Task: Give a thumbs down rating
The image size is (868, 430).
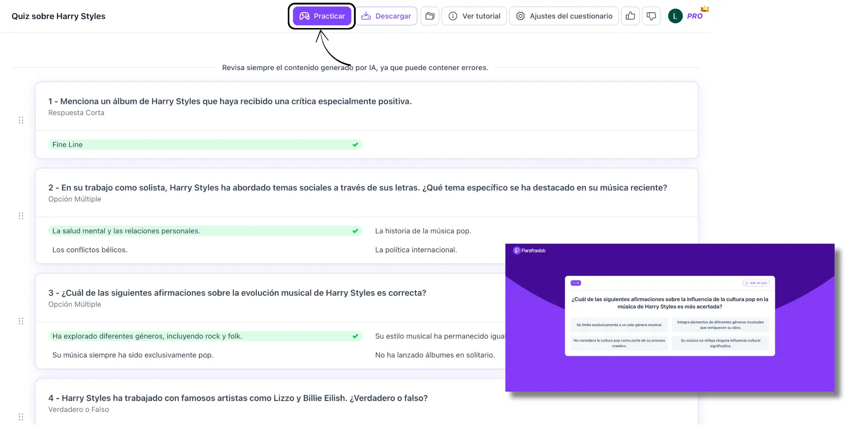Action: coord(651,16)
